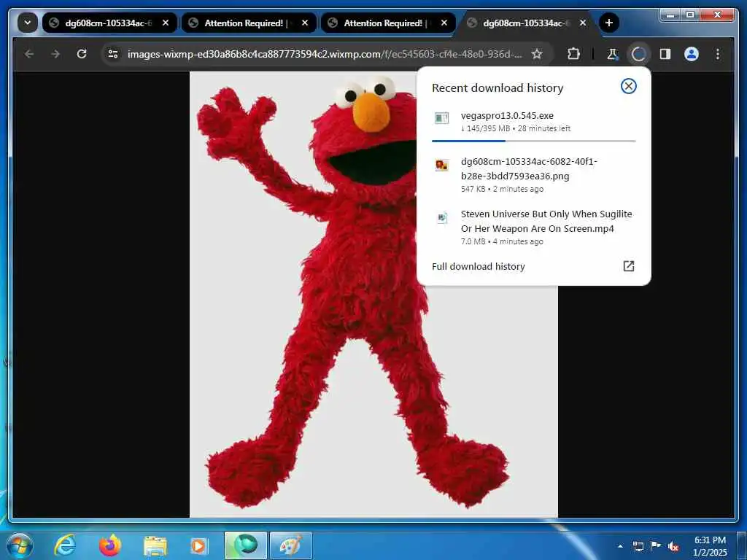The height and width of the screenshot is (560, 747).
Task: Open a new browser tab
Action: [x=609, y=23]
